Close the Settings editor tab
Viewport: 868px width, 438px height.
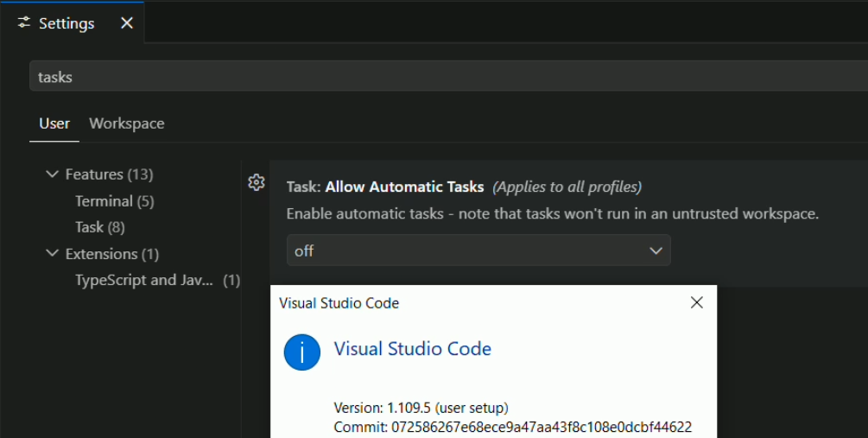(127, 22)
